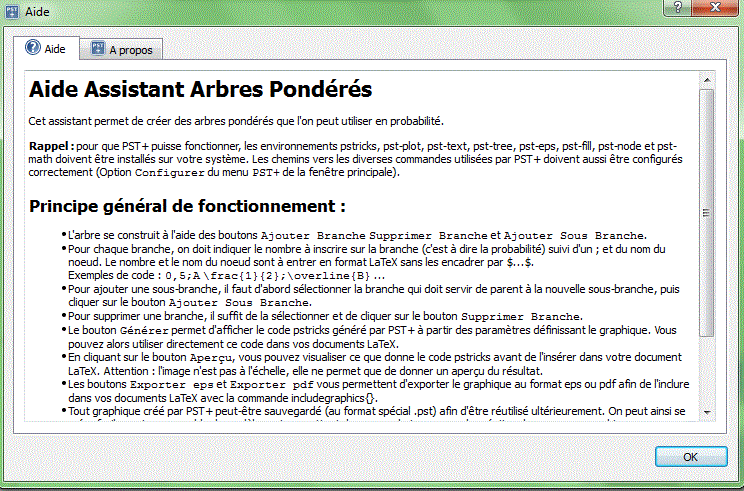Click the heading 'Aide Assistant Arbres Pondérés'
Viewport: 744px width, 491px height.
coord(200,89)
